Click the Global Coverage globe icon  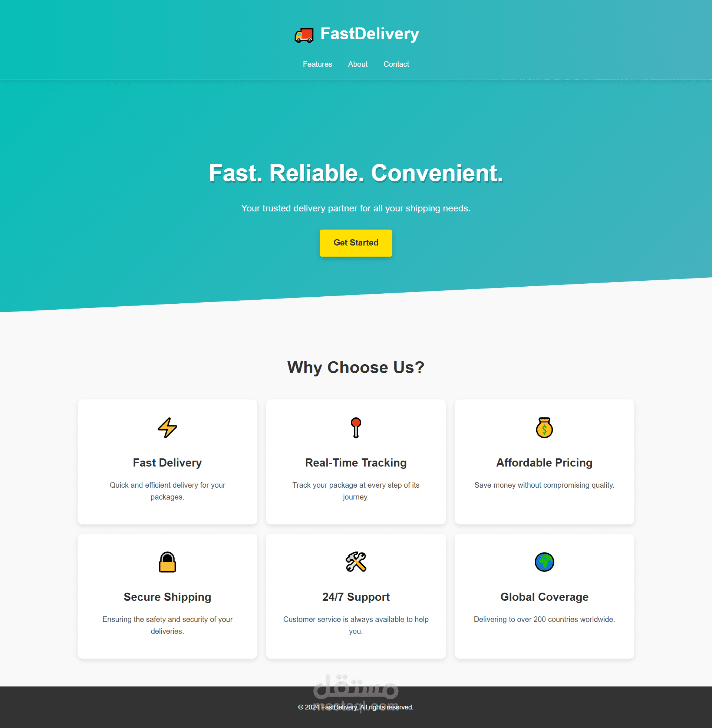click(x=544, y=562)
